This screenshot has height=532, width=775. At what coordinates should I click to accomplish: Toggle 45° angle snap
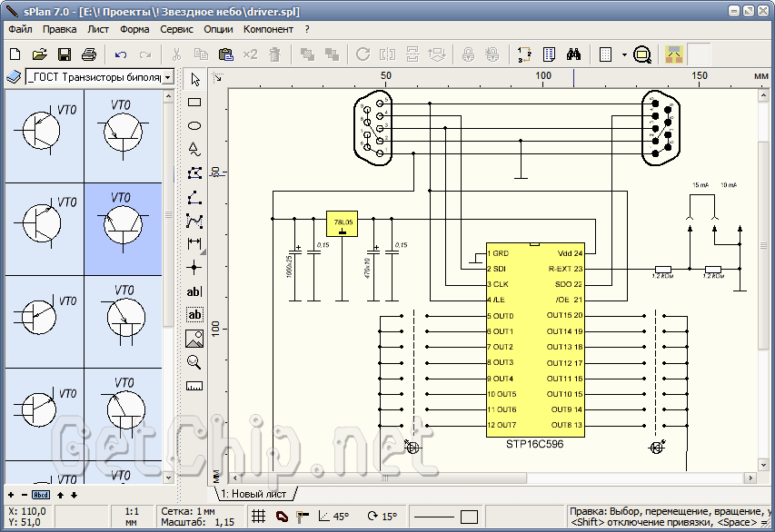pyautogui.click(x=333, y=517)
